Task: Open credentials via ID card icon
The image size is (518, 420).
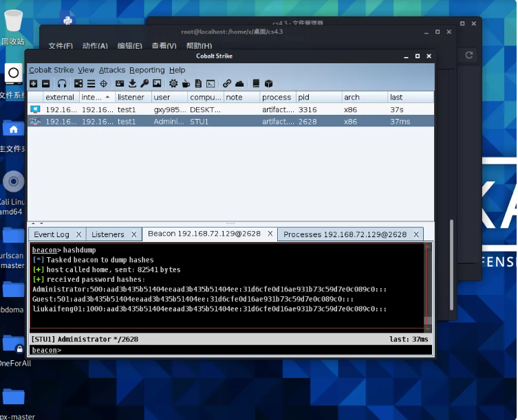Action: (120, 84)
